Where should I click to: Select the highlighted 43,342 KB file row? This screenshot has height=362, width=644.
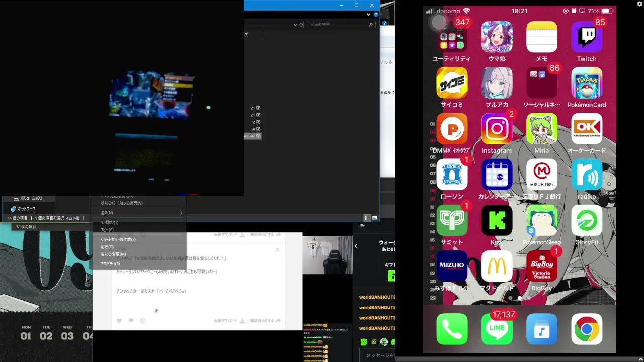[253, 136]
